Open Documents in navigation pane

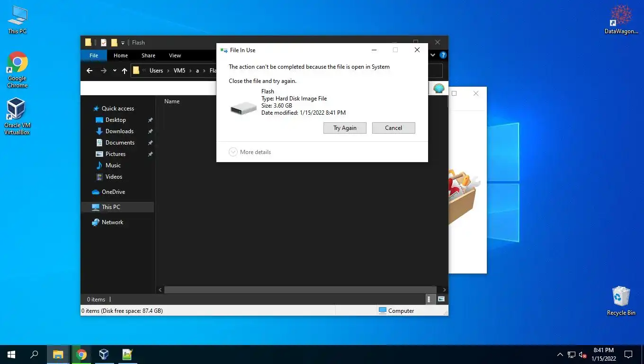coord(120,143)
